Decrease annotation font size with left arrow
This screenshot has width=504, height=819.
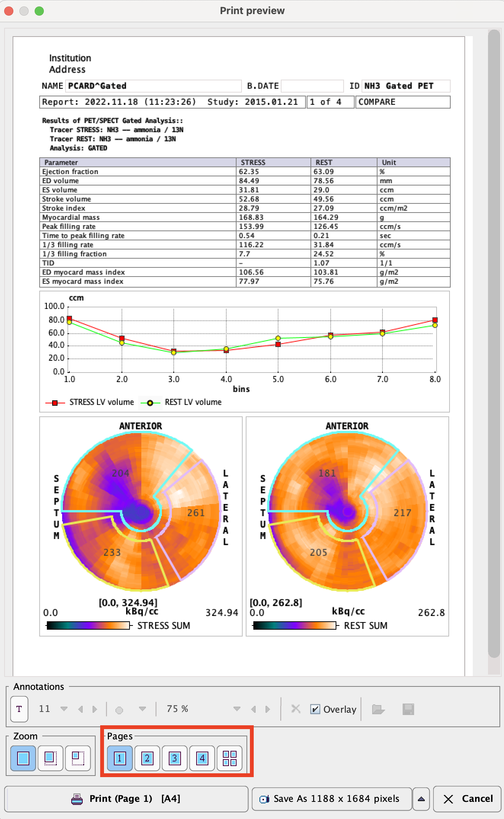(80, 709)
